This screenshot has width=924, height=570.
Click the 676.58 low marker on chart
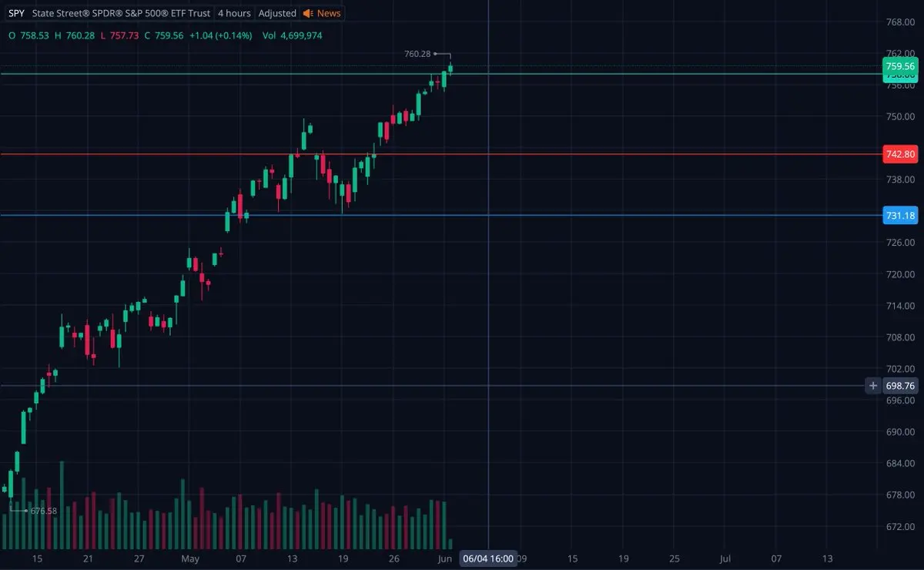click(43, 511)
